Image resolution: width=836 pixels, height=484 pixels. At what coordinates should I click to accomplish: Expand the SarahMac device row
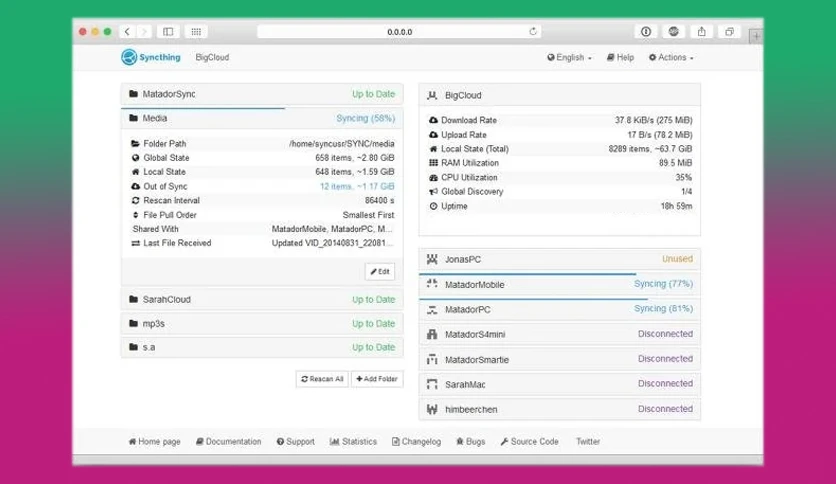pyautogui.click(x=559, y=384)
